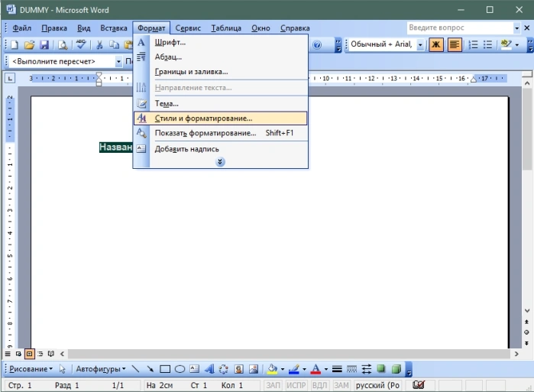Switch to Print Layout view button
The image size is (534, 392).
30,354
